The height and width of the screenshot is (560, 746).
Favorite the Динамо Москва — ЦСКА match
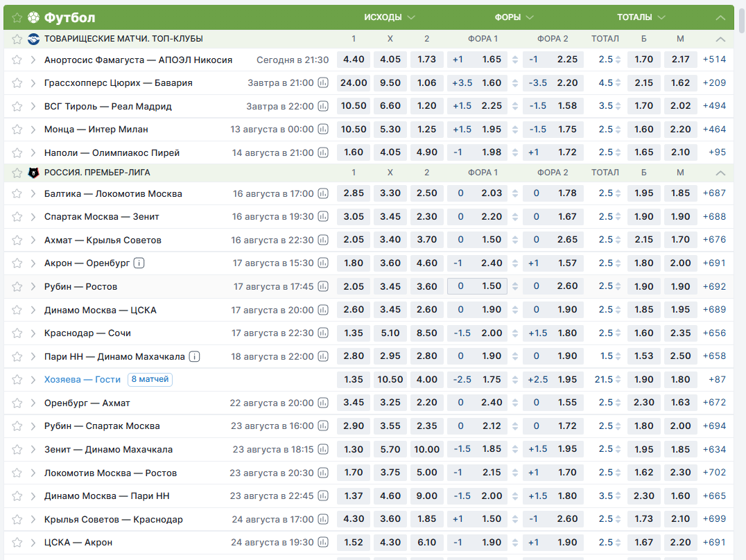(17, 310)
